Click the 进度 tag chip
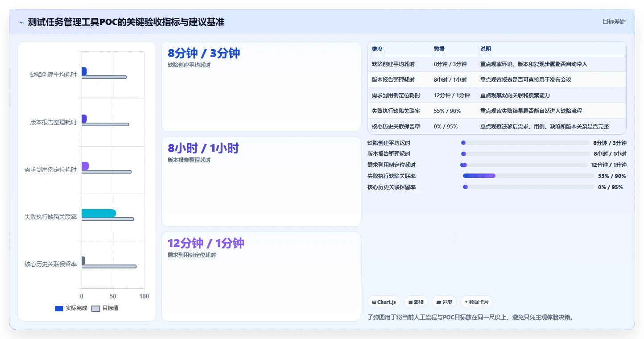 pos(444,302)
